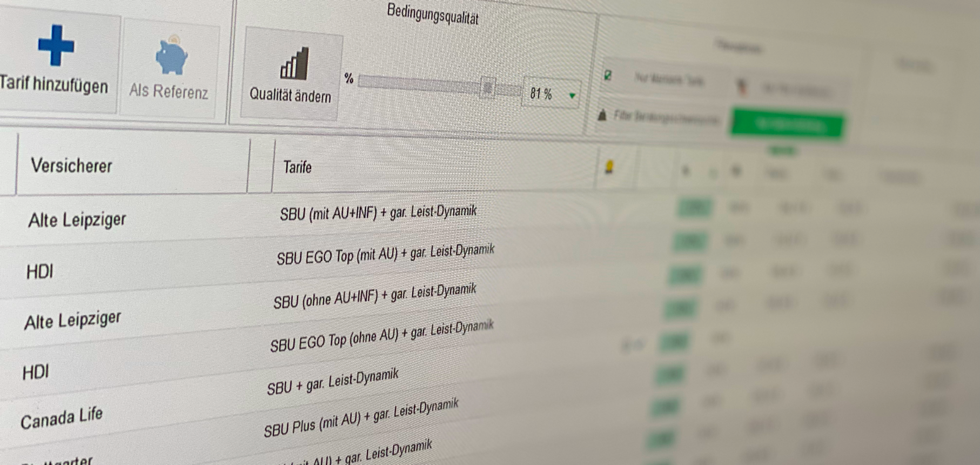The image size is (980, 465).
Task: Select row SBU EGO Top (ohne AU) tariff
Action: click(381, 336)
